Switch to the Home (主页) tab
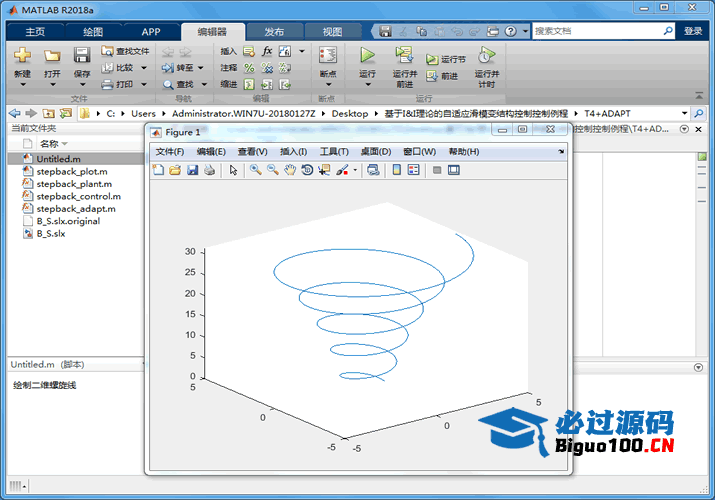 point(35,32)
